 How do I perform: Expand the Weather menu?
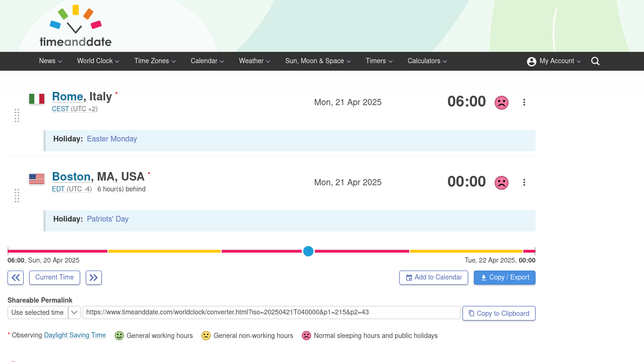pos(255,61)
